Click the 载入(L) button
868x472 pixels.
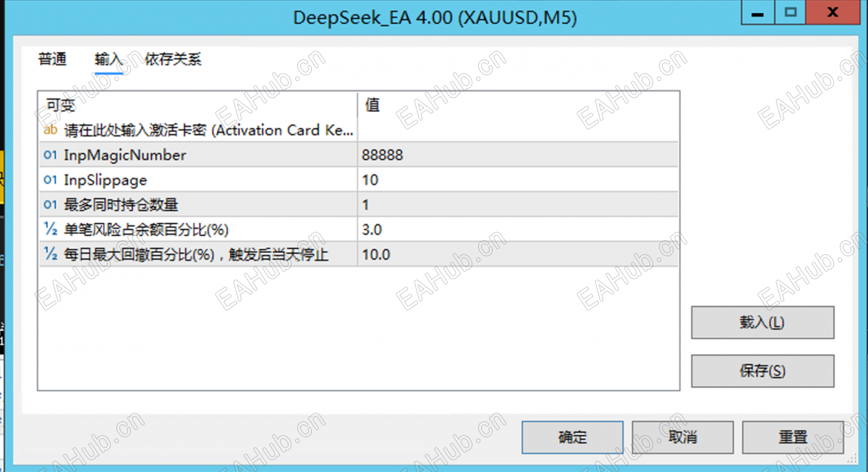pyautogui.click(x=762, y=322)
